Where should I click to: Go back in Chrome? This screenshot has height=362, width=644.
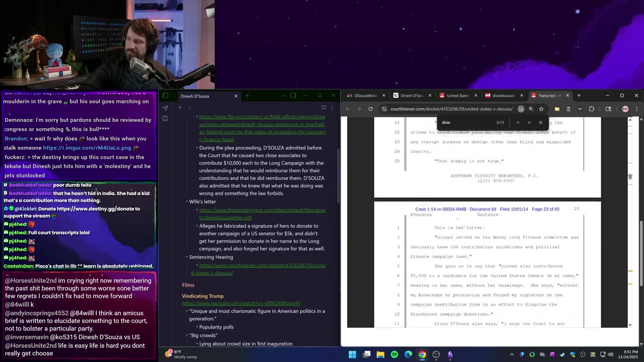coord(348,109)
